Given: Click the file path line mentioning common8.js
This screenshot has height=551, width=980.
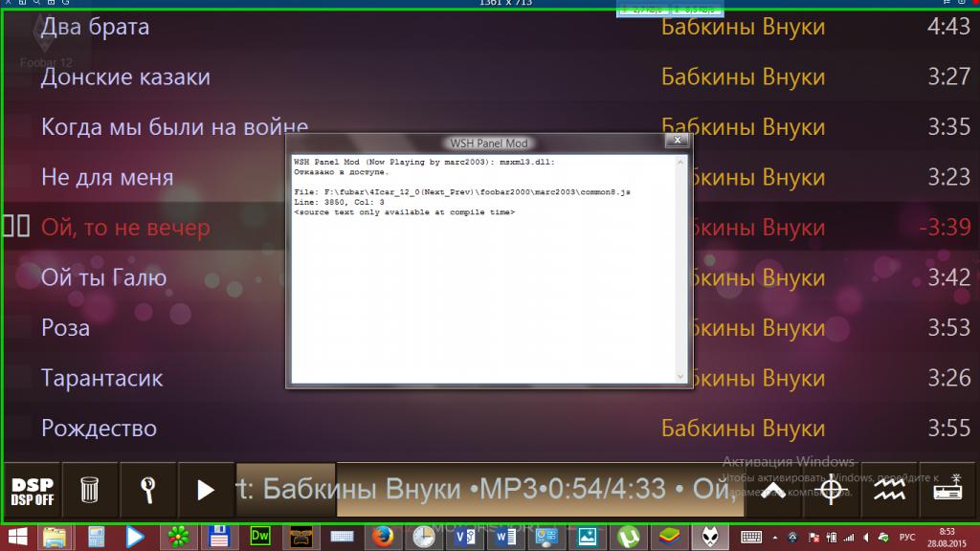Looking at the screenshot, I should tap(462, 191).
